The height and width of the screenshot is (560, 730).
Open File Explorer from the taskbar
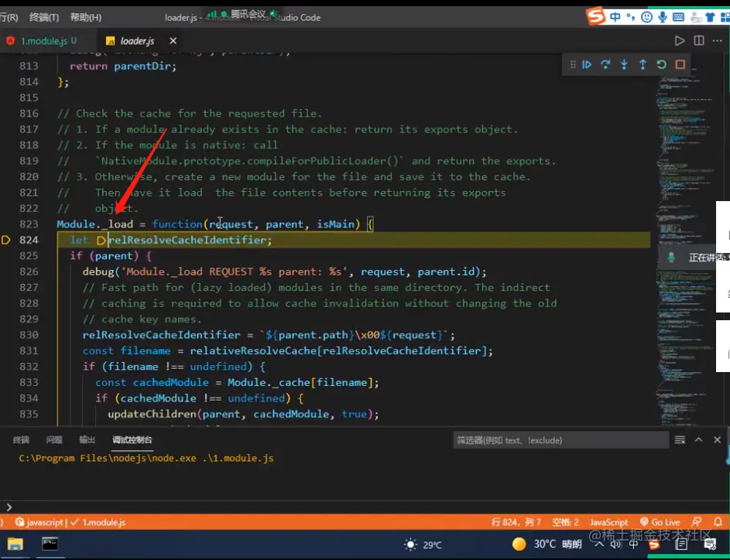click(15, 544)
